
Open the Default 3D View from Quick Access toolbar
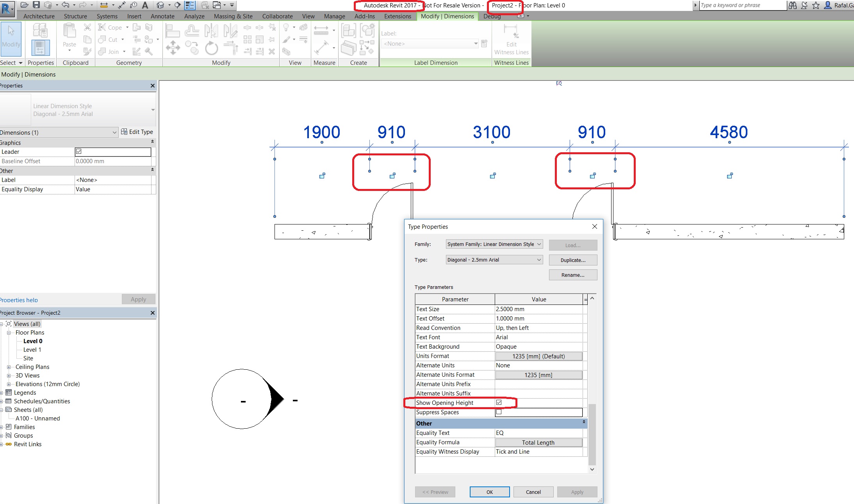(160, 5)
